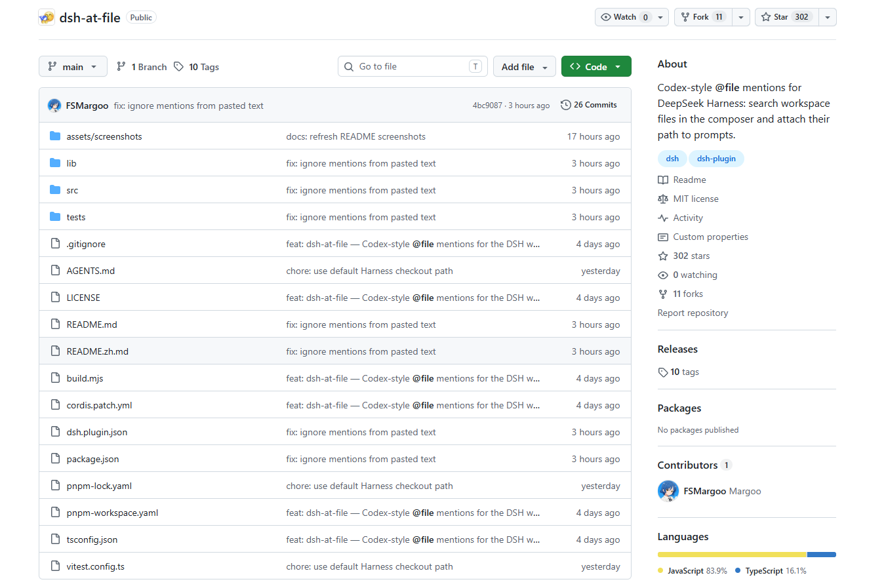This screenshot has height=588, width=886.
Task: Open the green Code dropdown
Action: coord(596,67)
